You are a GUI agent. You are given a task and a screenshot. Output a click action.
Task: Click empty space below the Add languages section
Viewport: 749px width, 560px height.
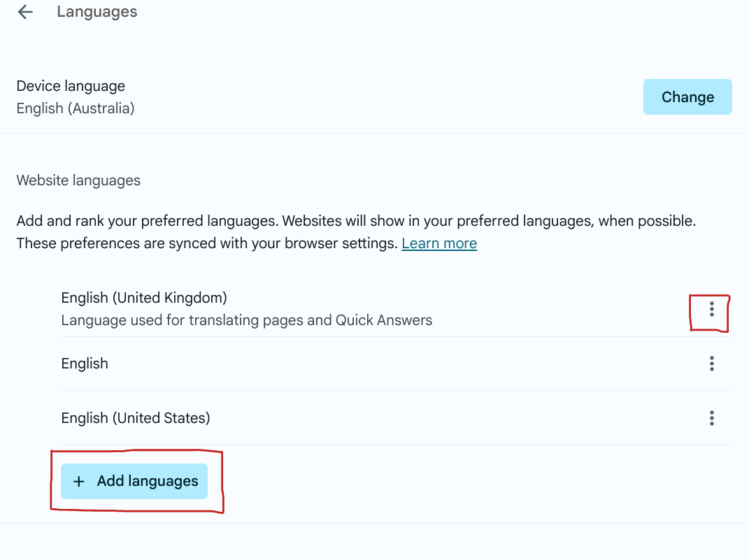(374, 543)
